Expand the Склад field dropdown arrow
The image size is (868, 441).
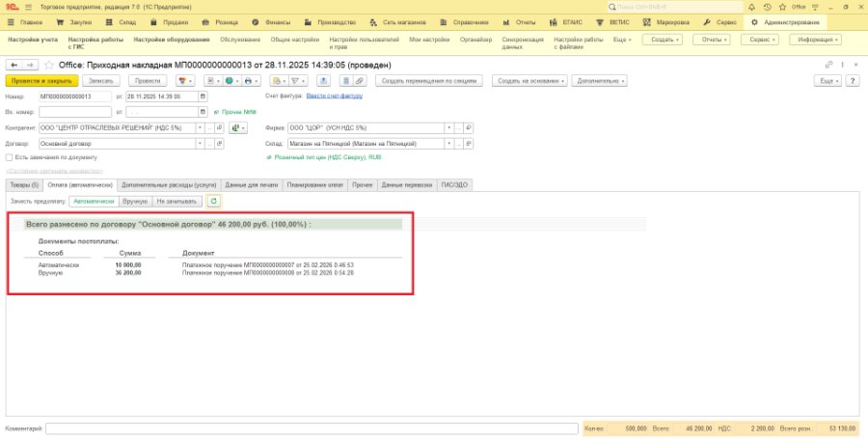[x=448, y=144]
